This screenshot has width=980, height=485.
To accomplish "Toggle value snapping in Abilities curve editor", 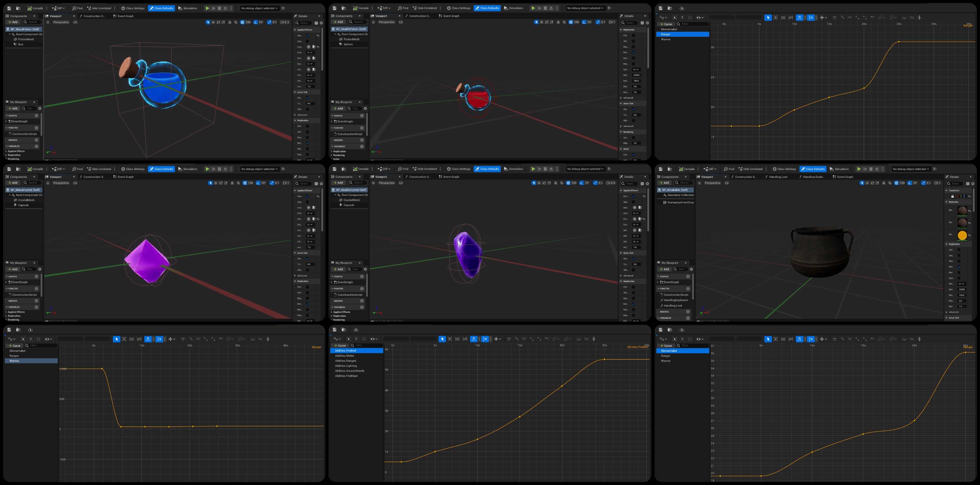I will (x=485, y=339).
